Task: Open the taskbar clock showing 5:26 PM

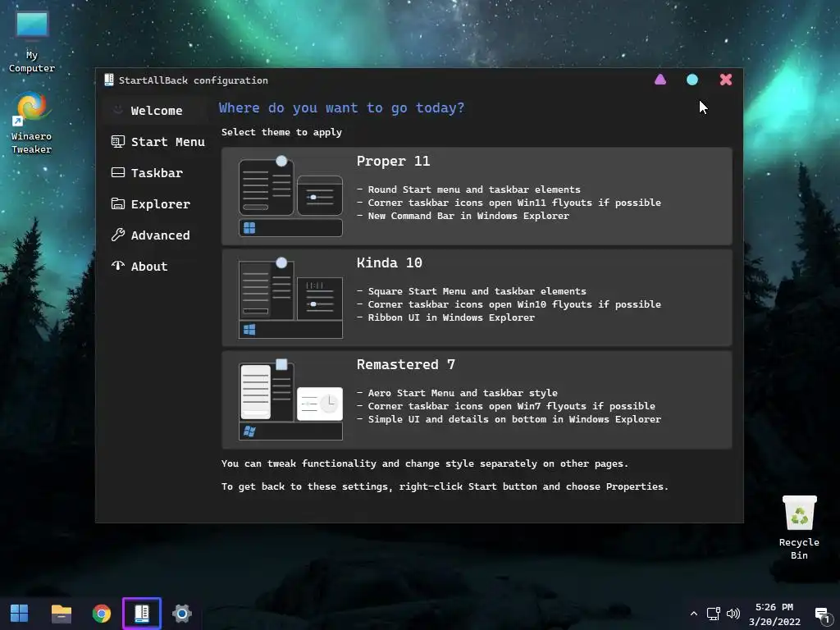Action: tap(774, 614)
